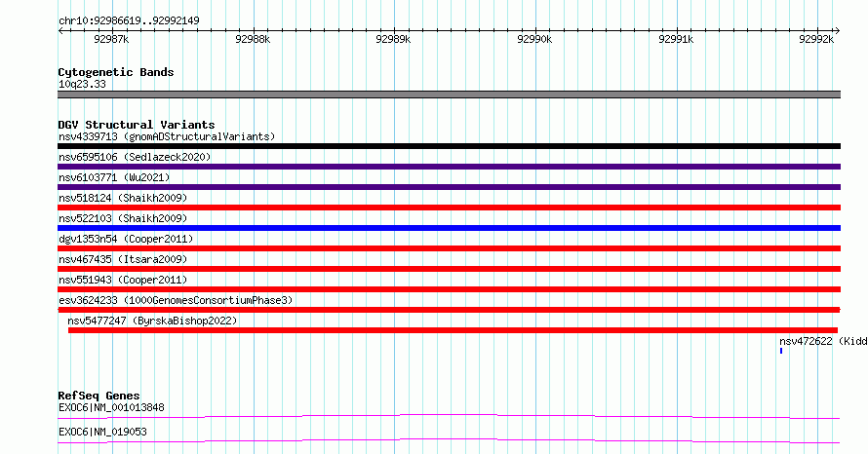Click the purple nsv6103771 variant bar
The image size is (868, 454).
point(449,187)
